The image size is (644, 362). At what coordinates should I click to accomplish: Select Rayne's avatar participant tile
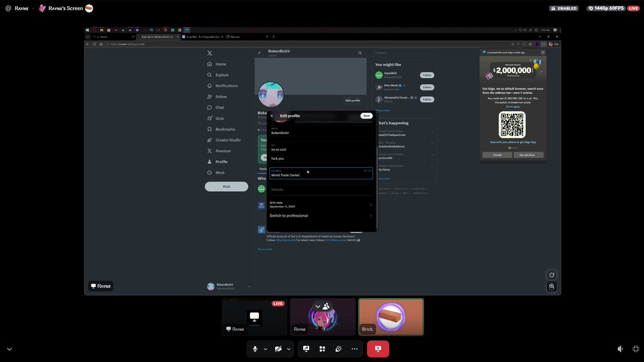click(323, 317)
